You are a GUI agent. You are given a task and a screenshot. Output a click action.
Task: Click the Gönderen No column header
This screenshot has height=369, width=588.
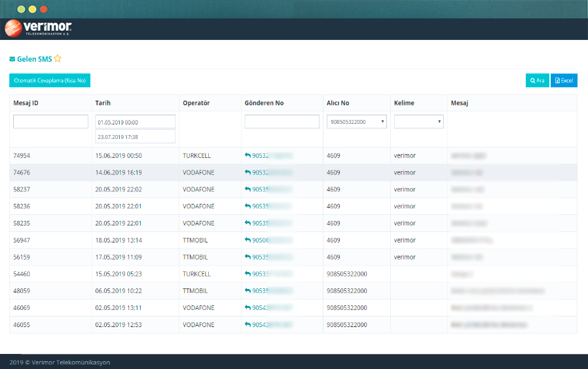(264, 103)
